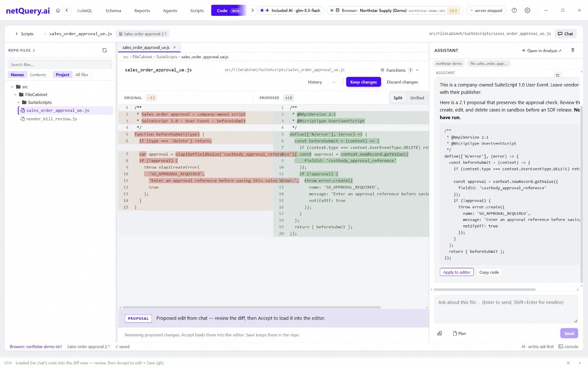Click FileCabinet in the breadcrumb
This screenshot has height=368, width=588.
[x=142, y=57]
